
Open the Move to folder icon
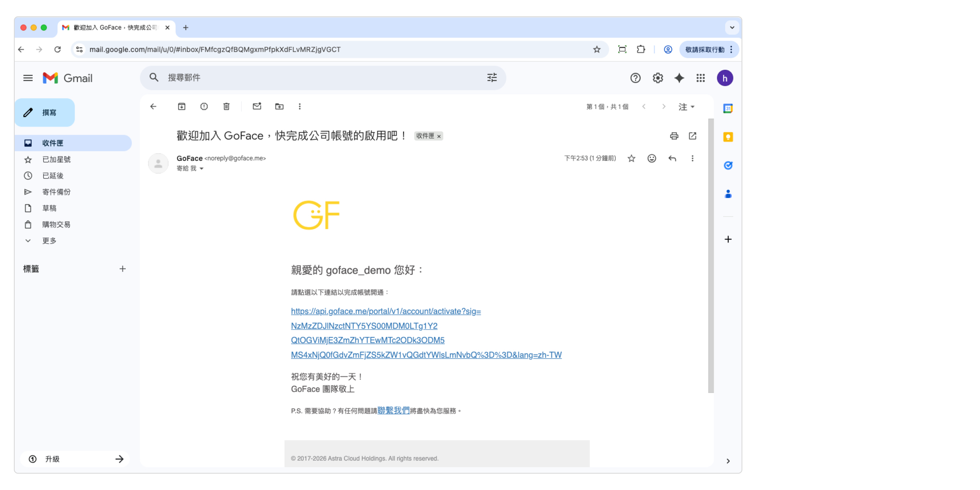279,107
